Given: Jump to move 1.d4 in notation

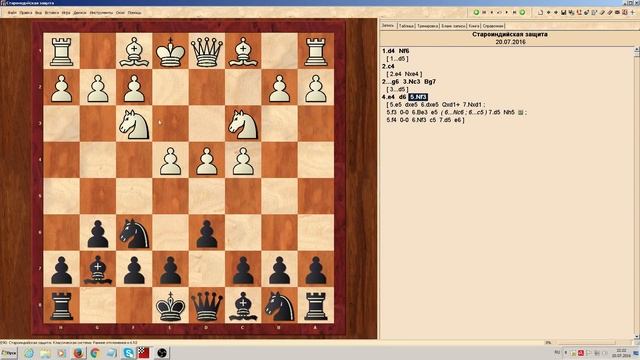Looking at the screenshot, I should 388,51.
